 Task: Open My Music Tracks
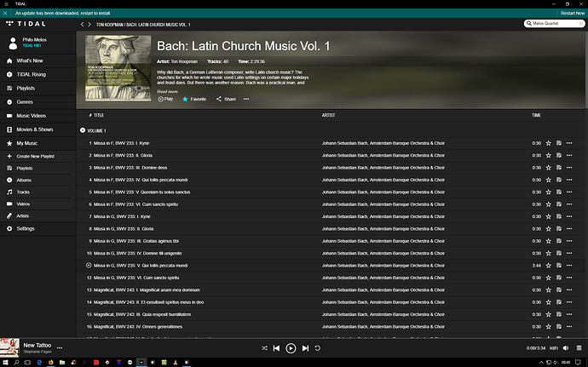click(23, 192)
